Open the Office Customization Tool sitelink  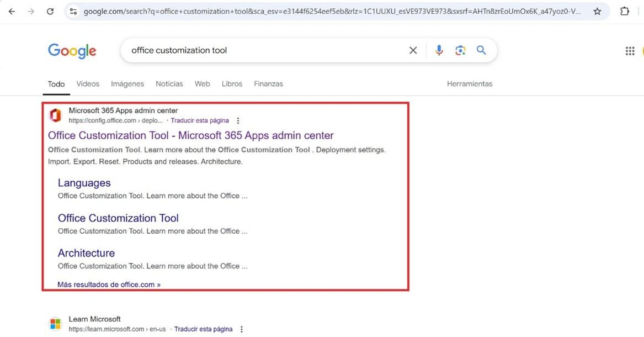tap(118, 218)
